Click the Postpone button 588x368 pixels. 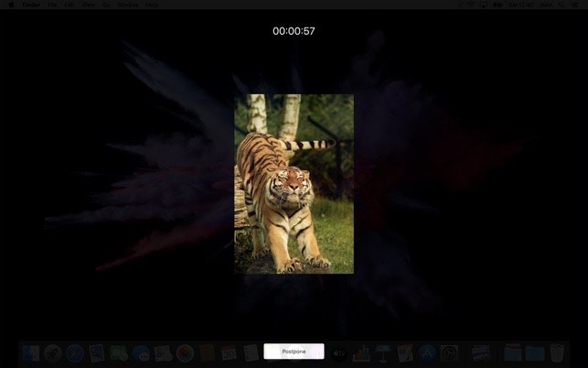pyautogui.click(x=294, y=352)
